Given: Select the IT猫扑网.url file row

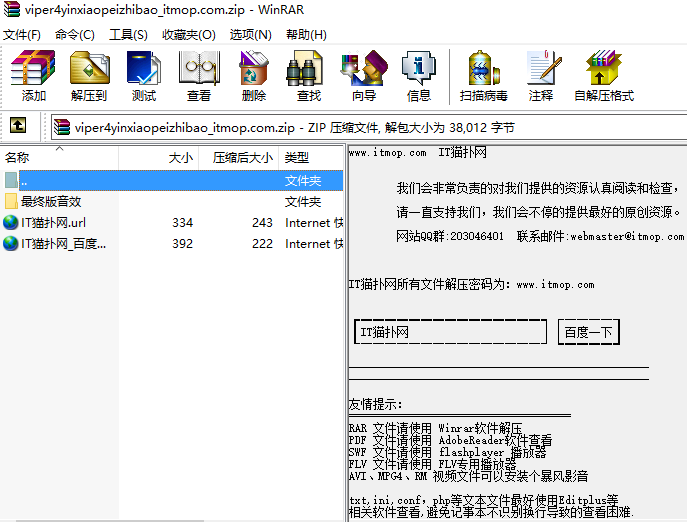Looking at the screenshot, I should [172, 223].
